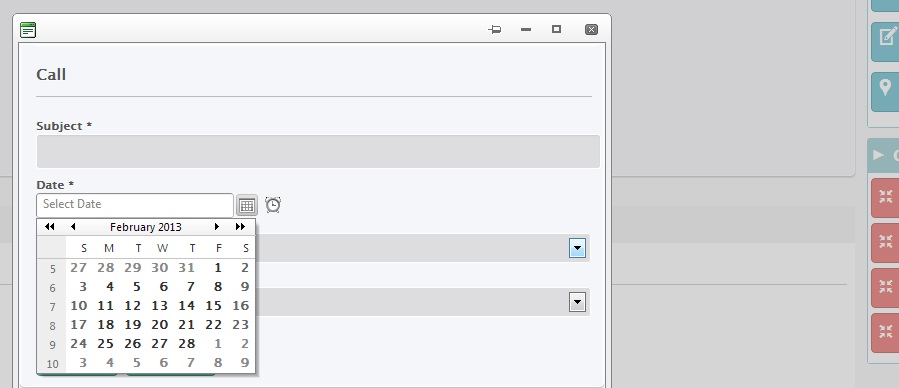Click the green form icon in title bar
Screen dimensions: 899x388
[28, 30]
